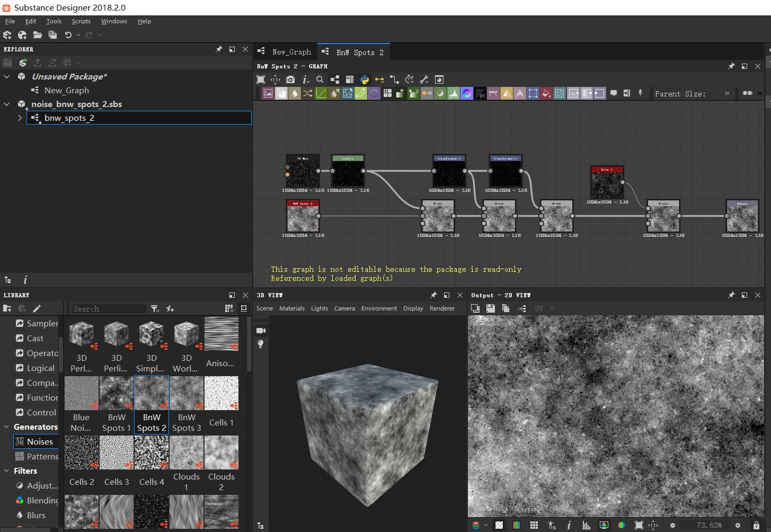The width and height of the screenshot is (771, 532).
Task: Add a Blur node using the droplet icon
Action: pos(295,93)
